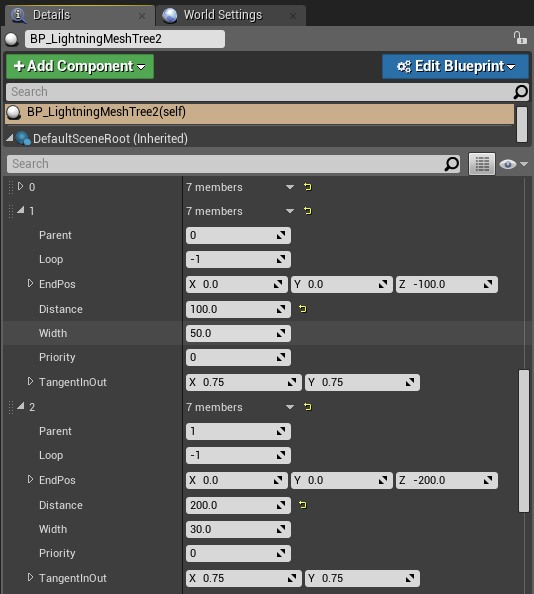This screenshot has width=534, height=594.
Task: Click element 2 EndPos Z field -200.0
Action: [x=447, y=480]
